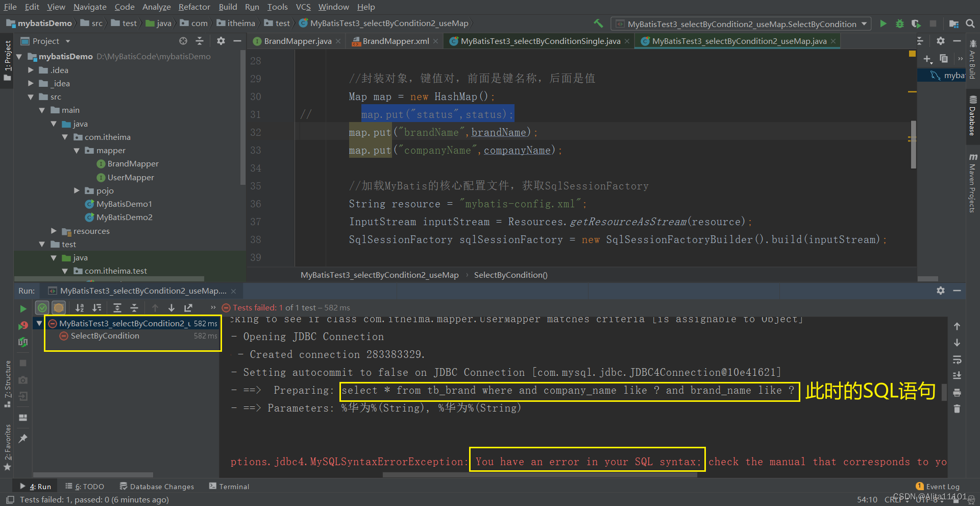Open the Refactor menu
This screenshot has width=980, height=506.
coord(194,7)
